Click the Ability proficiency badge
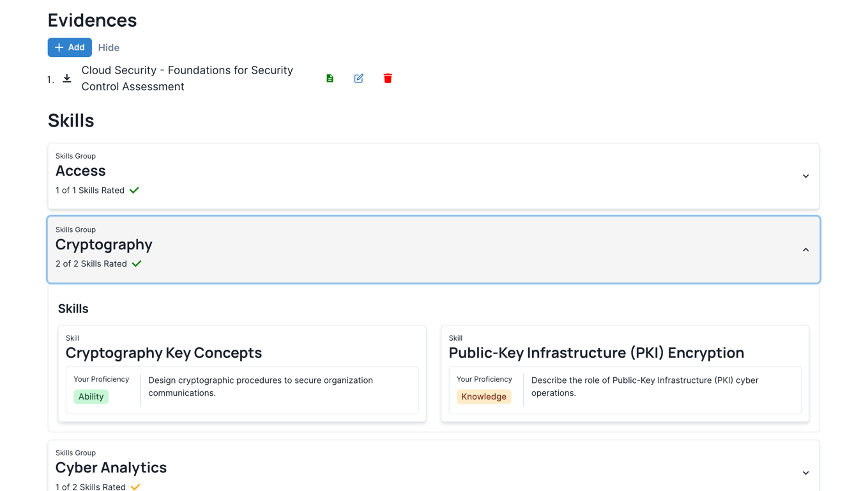The width and height of the screenshot is (868, 491). [91, 397]
